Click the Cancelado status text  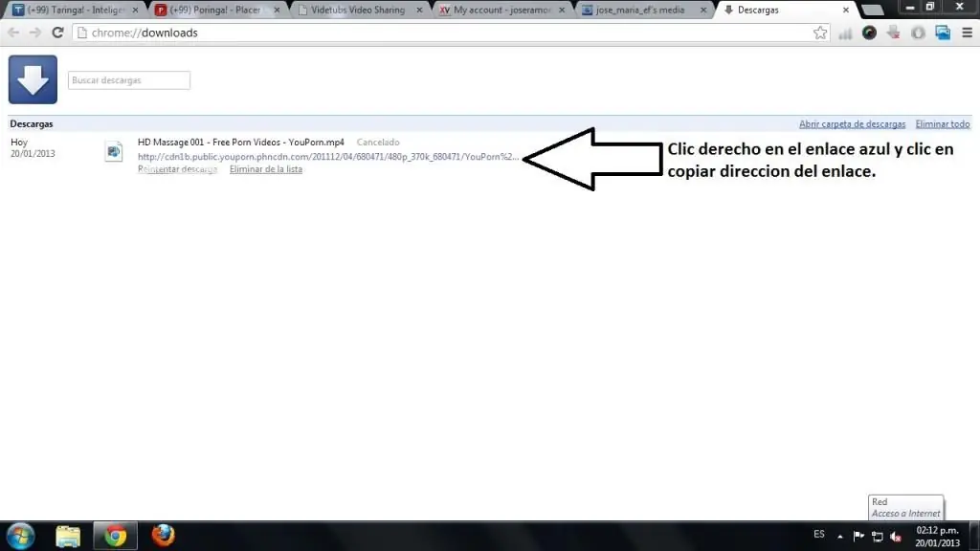[377, 143]
